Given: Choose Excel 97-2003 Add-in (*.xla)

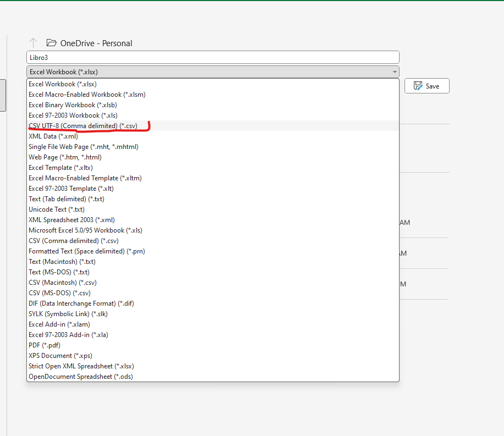Looking at the screenshot, I should [x=213, y=335].
